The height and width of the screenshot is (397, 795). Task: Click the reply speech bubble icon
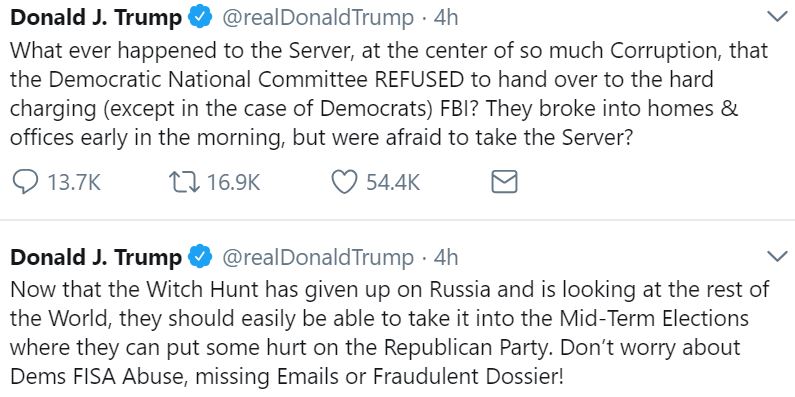coord(24,182)
